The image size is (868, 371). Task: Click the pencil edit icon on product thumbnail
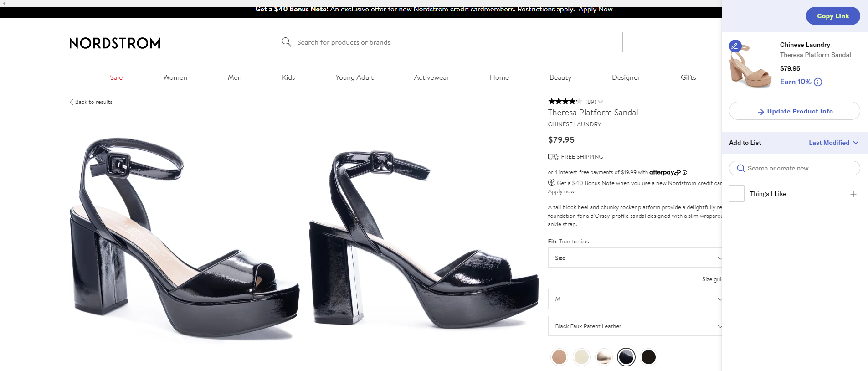(x=735, y=46)
